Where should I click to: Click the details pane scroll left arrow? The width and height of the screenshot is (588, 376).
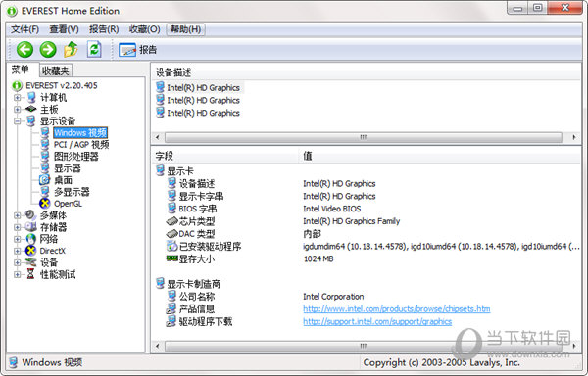click(x=158, y=346)
